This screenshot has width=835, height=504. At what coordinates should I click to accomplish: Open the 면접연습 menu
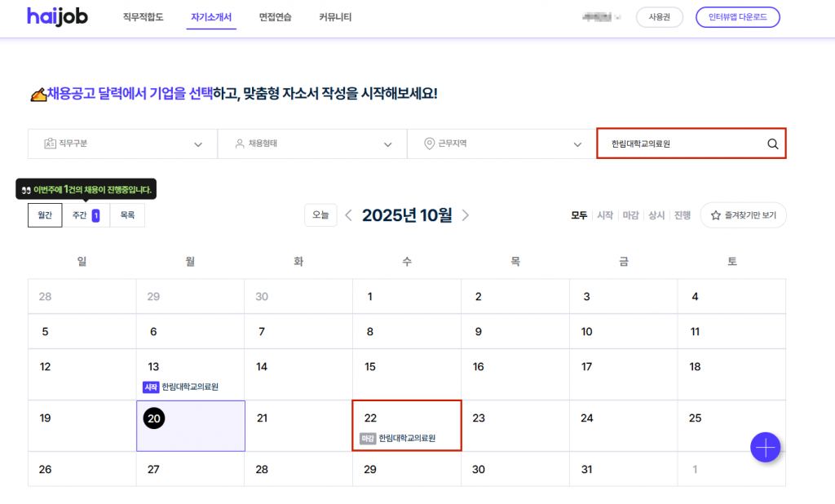275,17
